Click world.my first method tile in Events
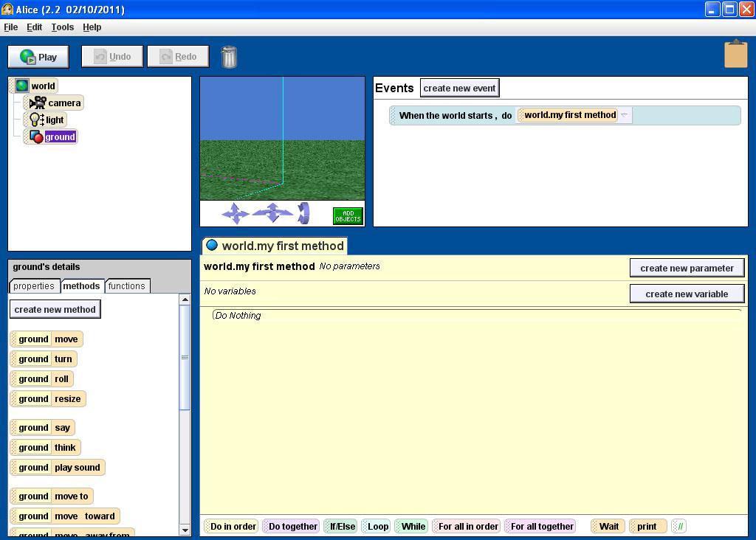Screen dimensions: 756x540 [569, 115]
